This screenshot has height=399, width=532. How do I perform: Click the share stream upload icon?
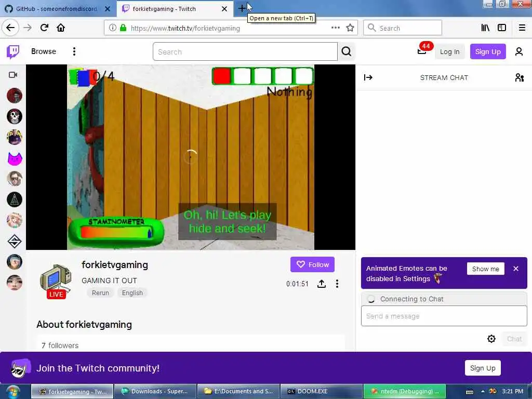pos(322,284)
